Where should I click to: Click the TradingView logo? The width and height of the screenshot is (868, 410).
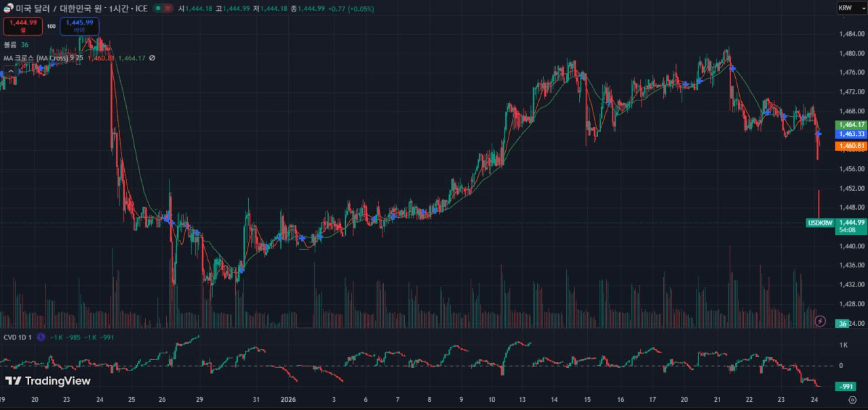(x=47, y=381)
